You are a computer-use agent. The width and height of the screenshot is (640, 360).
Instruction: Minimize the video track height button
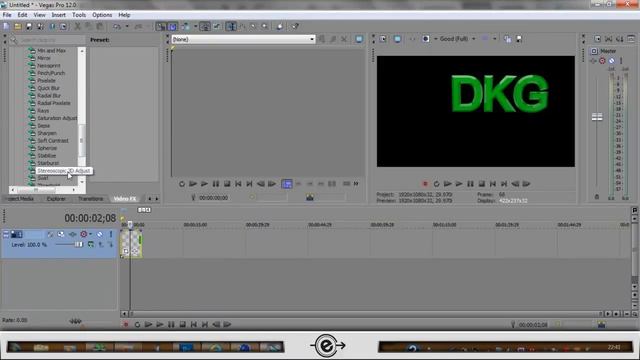coord(6,234)
